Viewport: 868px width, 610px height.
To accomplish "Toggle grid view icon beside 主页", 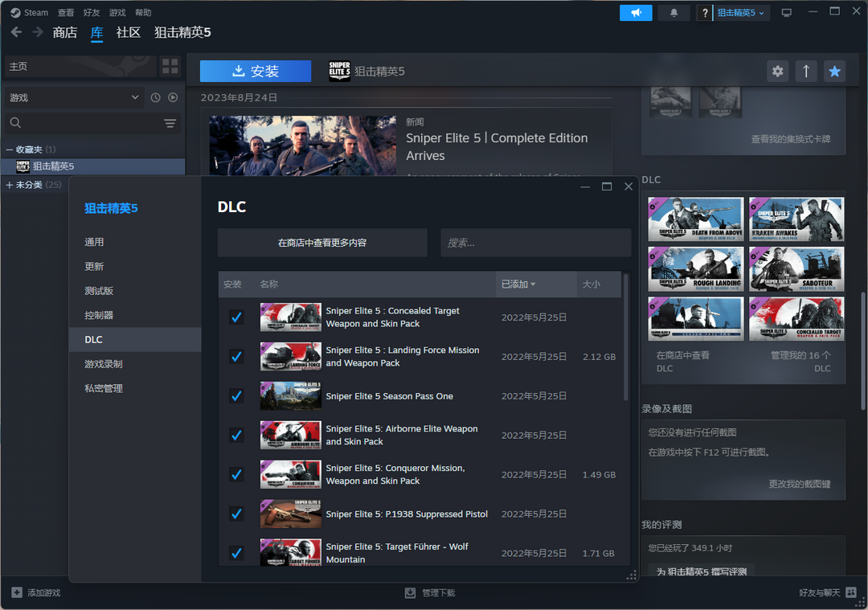I will [170, 67].
